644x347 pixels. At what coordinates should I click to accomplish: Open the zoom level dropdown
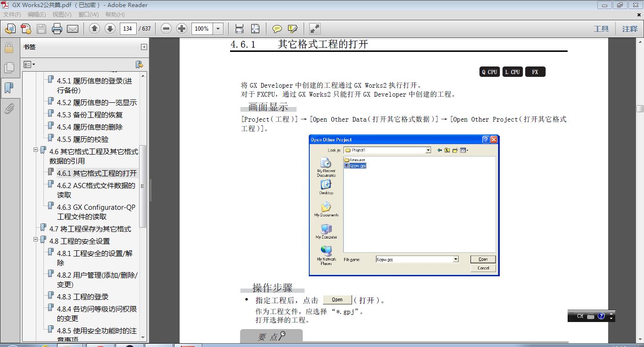click(x=218, y=29)
